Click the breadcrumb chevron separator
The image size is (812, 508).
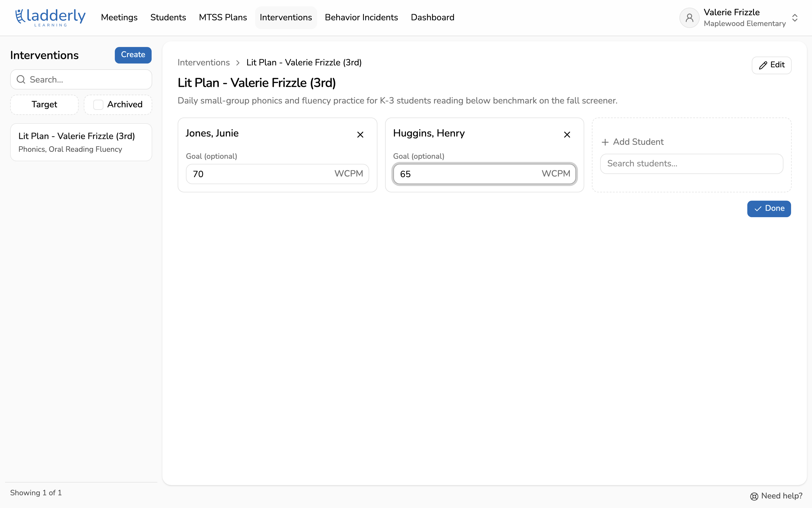coord(238,63)
